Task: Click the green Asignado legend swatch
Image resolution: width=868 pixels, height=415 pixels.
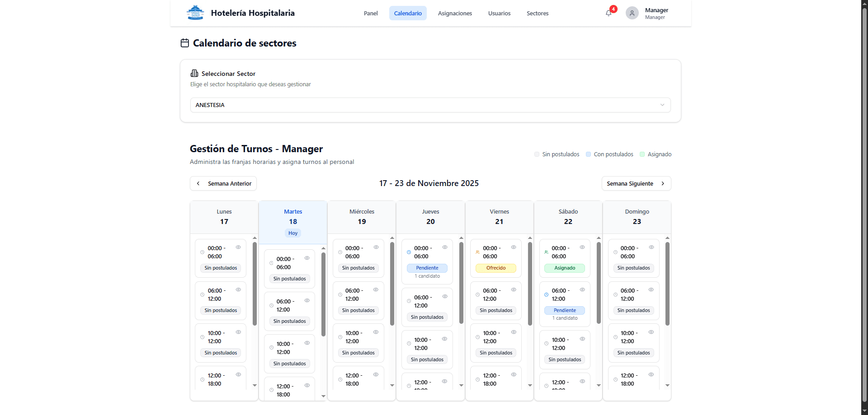Action: point(643,154)
